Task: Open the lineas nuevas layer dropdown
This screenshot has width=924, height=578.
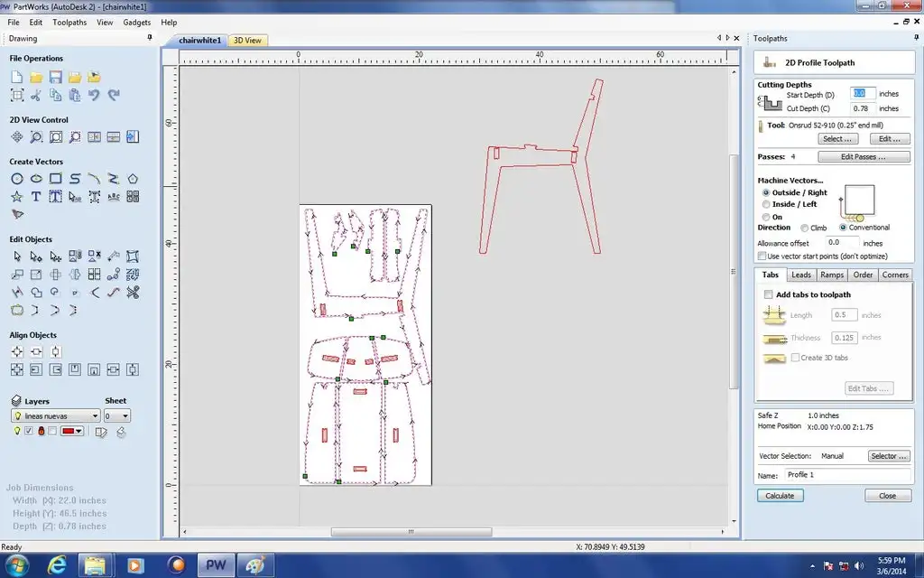Action: click(56, 415)
